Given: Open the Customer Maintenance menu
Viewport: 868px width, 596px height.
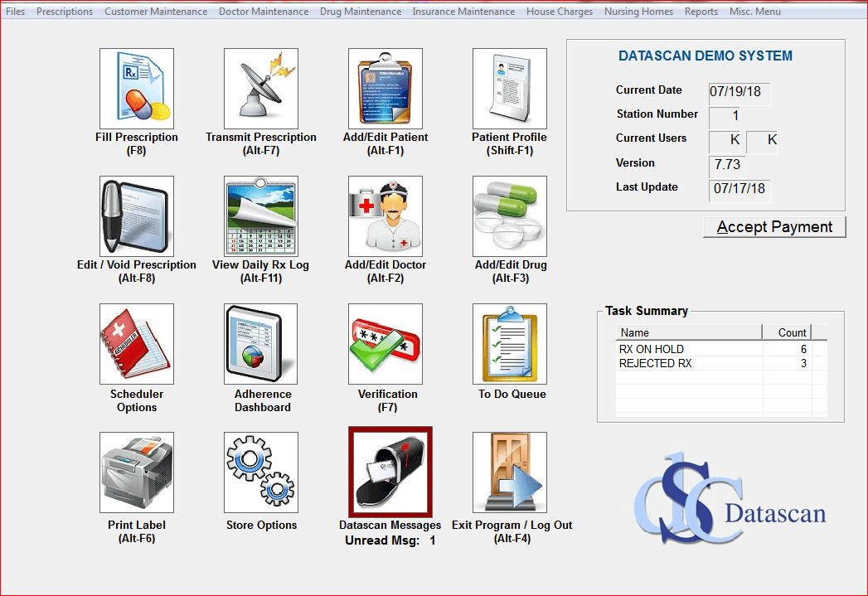Looking at the screenshot, I should 156,11.
